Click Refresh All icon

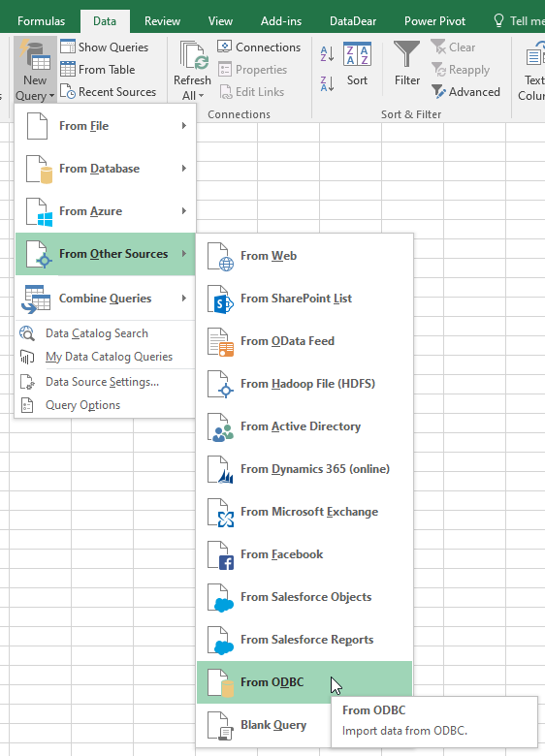click(194, 55)
